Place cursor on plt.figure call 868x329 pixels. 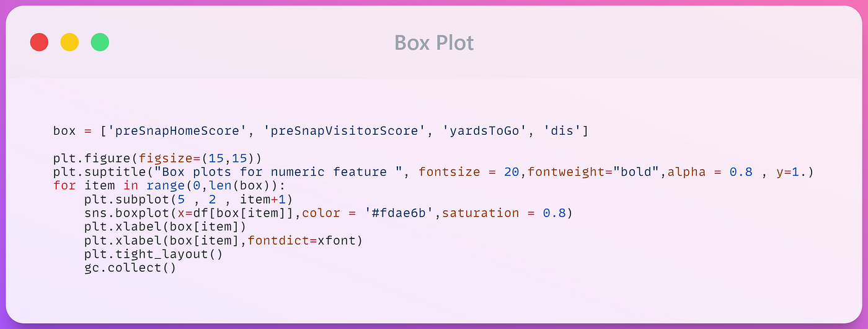(92, 158)
